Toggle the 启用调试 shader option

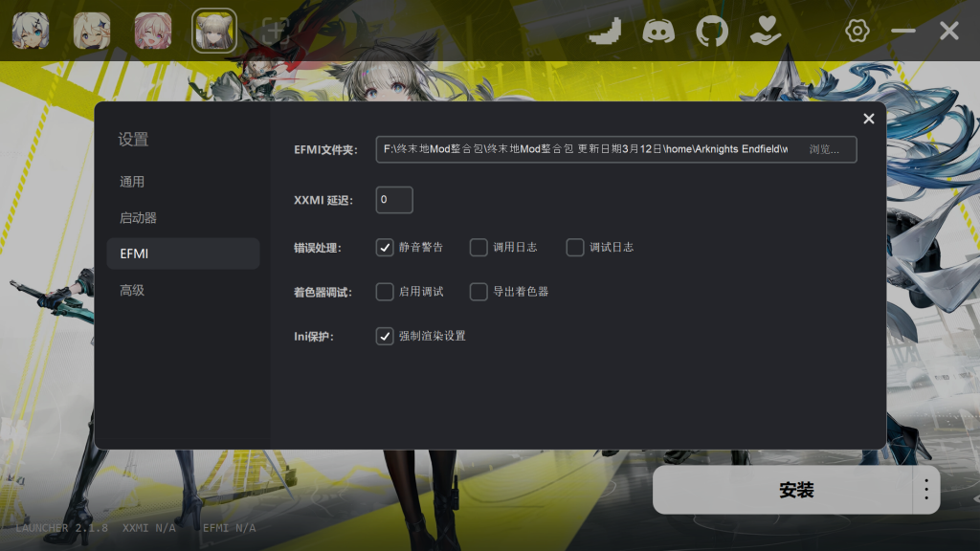pyautogui.click(x=386, y=292)
